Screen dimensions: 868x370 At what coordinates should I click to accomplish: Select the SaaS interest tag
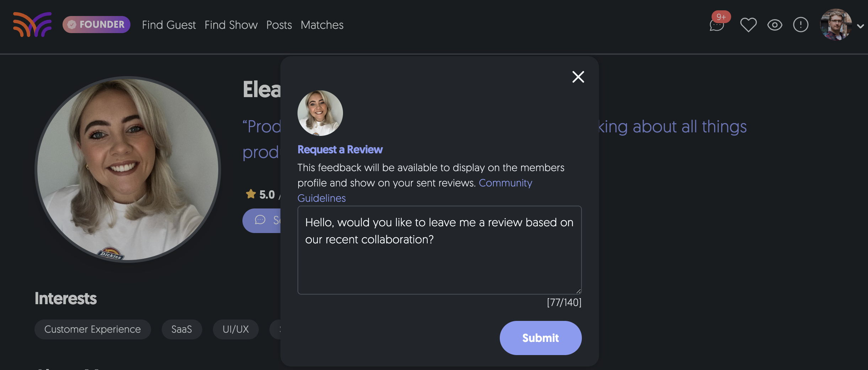coord(182,329)
